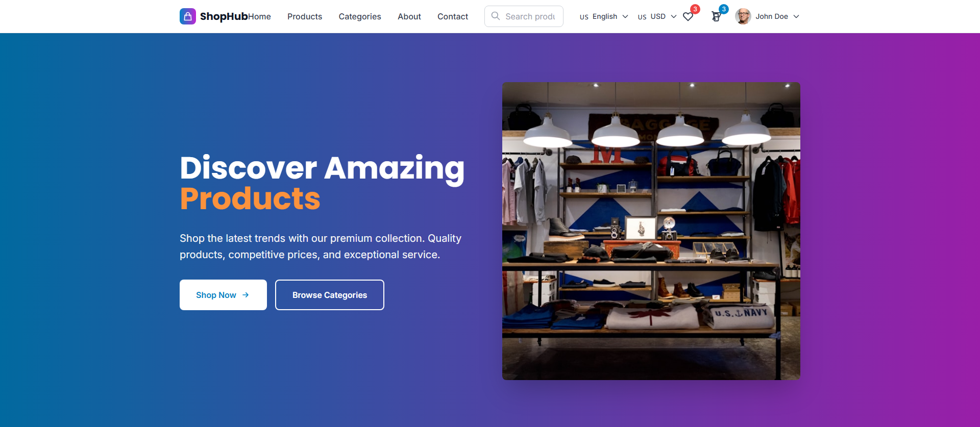Click the arrow inside Shop Now button
The image size is (980, 427).
click(x=246, y=295)
